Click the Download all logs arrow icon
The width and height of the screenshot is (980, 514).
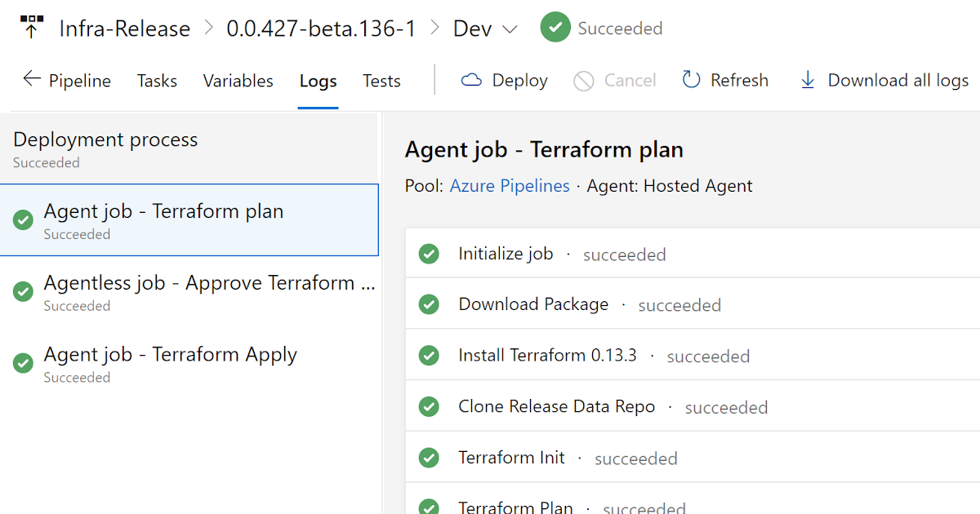coord(808,79)
